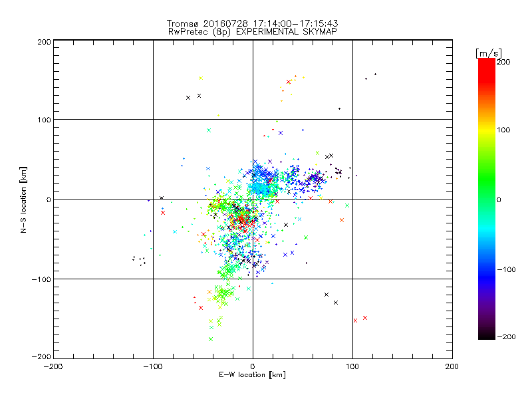
Task: Click the x-axis tick label '200'
Action: (x=452, y=366)
